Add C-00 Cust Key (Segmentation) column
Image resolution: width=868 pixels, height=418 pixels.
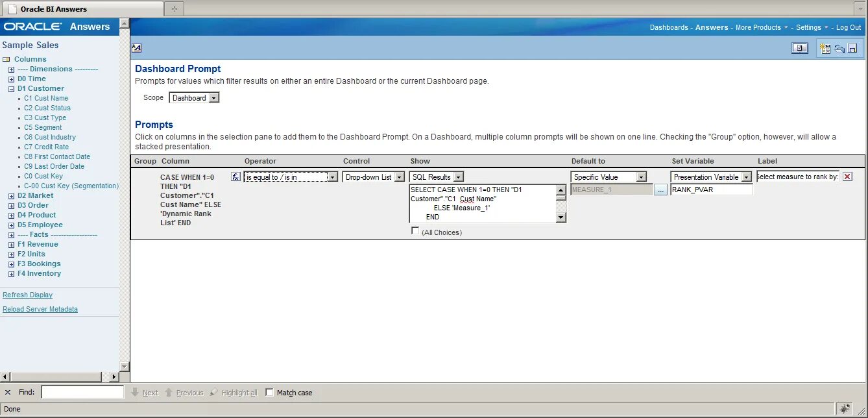pos(71,186)
